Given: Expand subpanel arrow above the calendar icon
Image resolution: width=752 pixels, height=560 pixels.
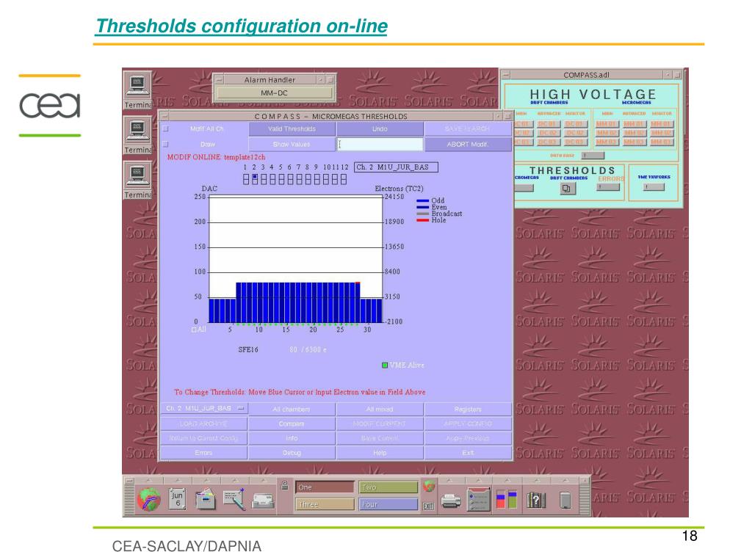Looking at the screenshot, I should coord(178,480).
